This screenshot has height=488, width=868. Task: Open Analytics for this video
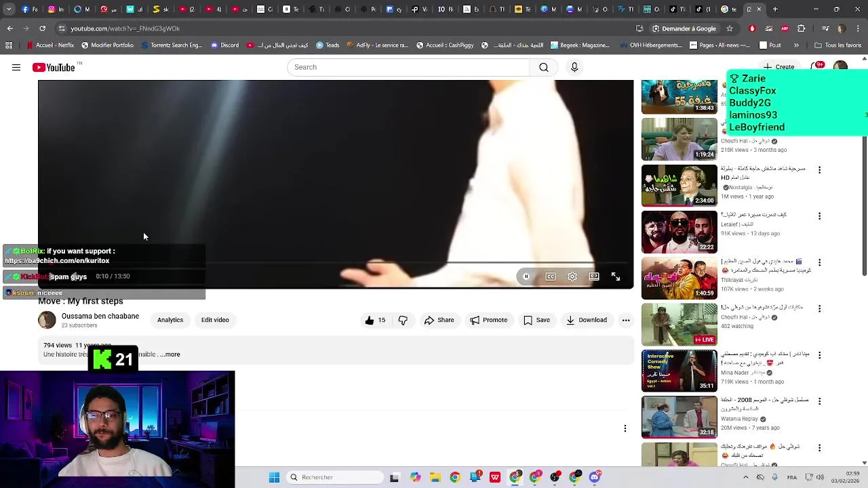point(170,320)
